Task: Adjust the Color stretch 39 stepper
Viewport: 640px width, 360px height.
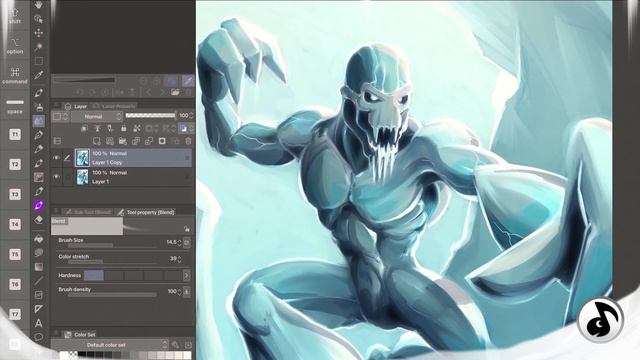Action: tap(179, 259)
